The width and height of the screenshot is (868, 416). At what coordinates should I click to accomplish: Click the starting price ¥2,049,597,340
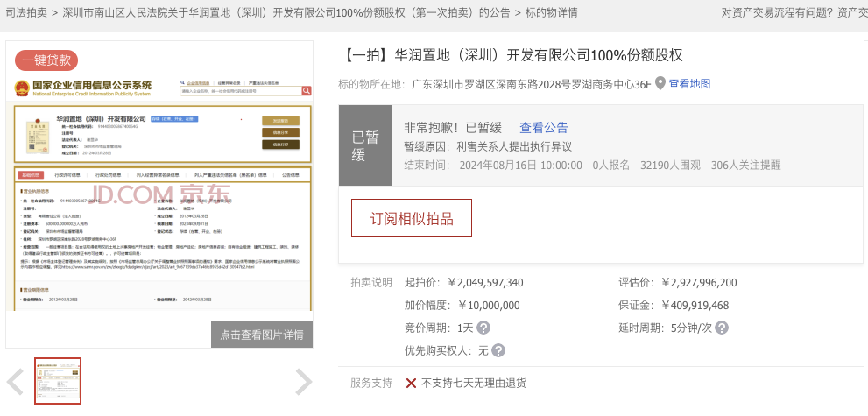click(485, 283)
